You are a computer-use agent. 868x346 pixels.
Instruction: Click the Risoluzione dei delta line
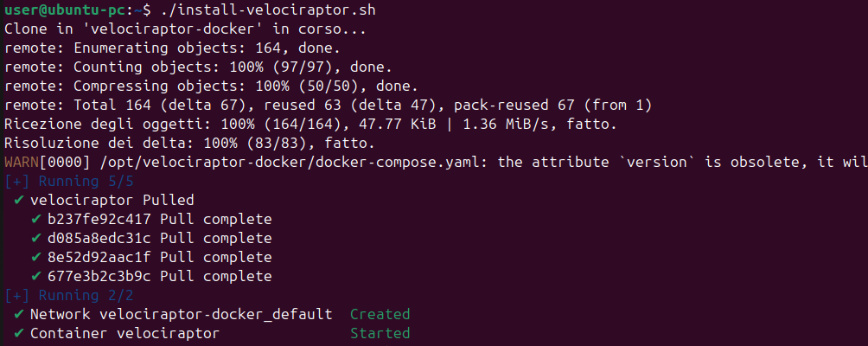[x=190, y=144]
